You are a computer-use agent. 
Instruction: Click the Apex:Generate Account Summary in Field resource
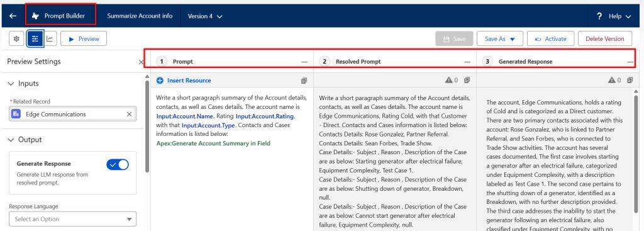tap(214, 143)
